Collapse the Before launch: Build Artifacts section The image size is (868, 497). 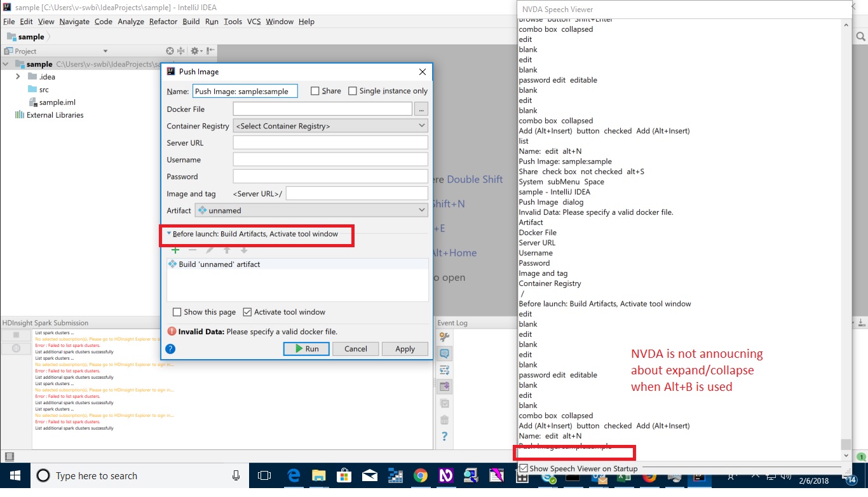tap(168, 234)
